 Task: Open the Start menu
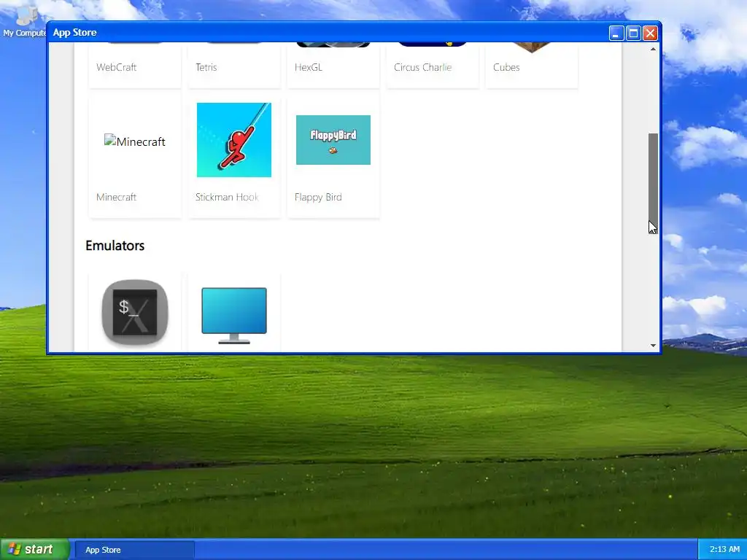[35, 550]
